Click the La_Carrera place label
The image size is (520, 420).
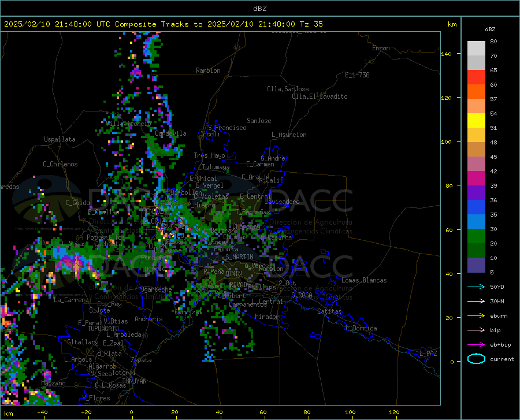71,300
